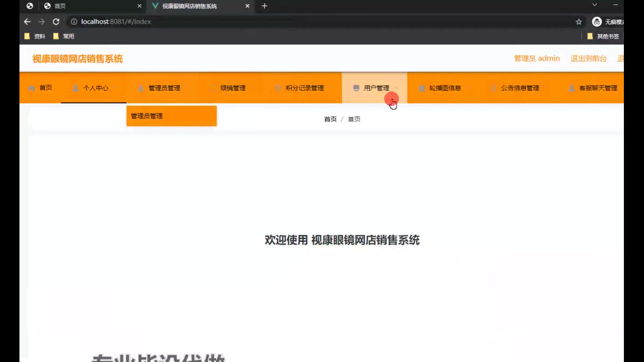Click the icon beside 客服聊天管理

pos(572,88)
